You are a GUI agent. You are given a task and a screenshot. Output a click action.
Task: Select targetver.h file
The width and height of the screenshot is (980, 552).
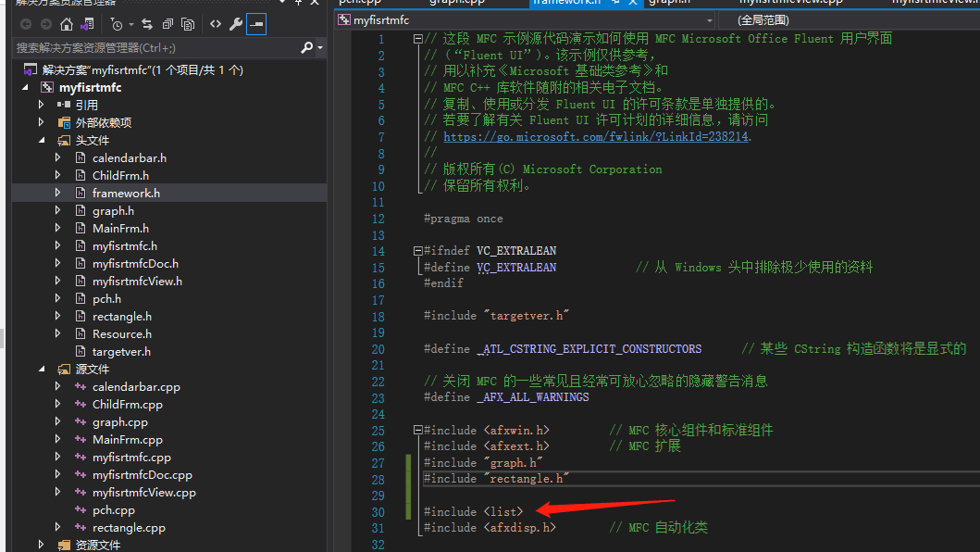coord(121,351)
